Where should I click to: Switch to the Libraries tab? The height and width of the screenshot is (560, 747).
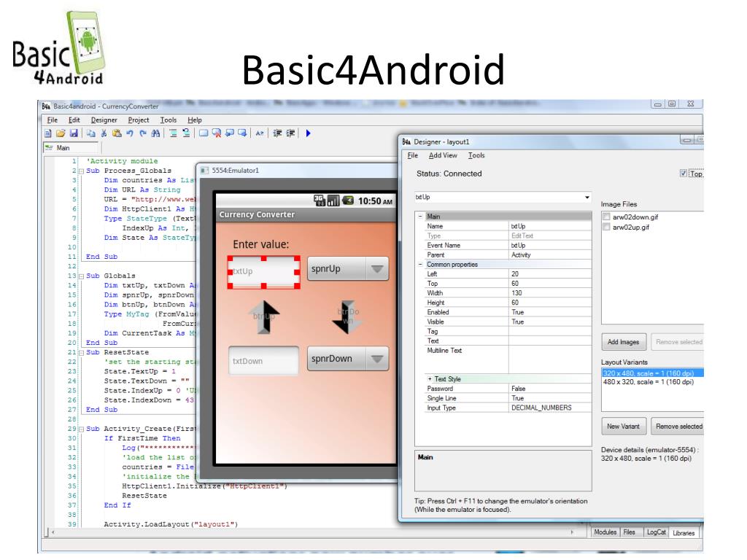tap(684, 533)
